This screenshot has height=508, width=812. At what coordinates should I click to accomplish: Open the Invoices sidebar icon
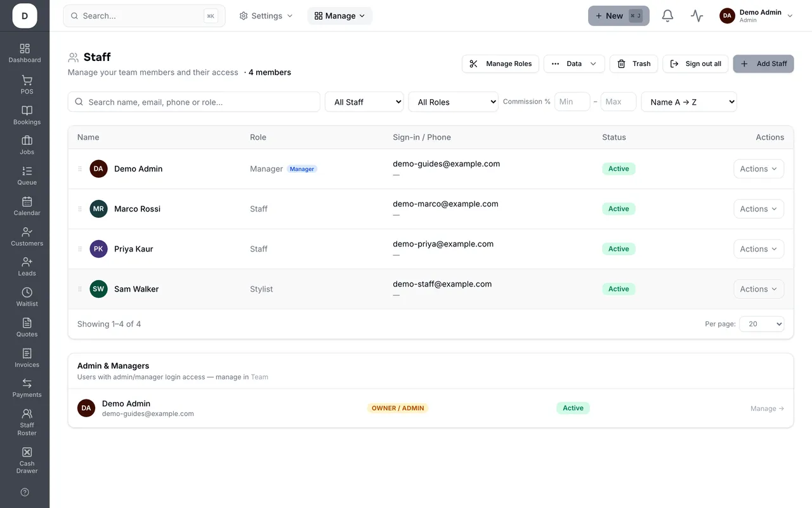[x=27, y=358]
